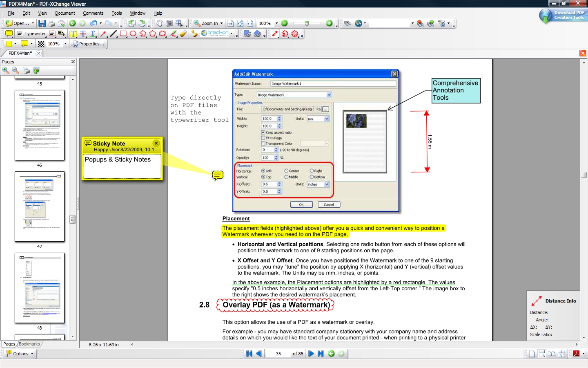Select the Pencil drawing tool

tap(173, 34)
